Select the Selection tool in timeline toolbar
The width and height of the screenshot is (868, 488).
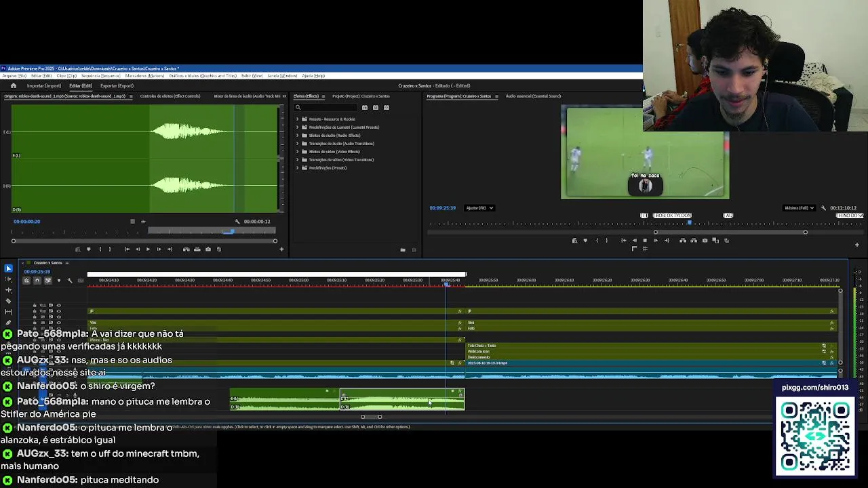[8, 268]
